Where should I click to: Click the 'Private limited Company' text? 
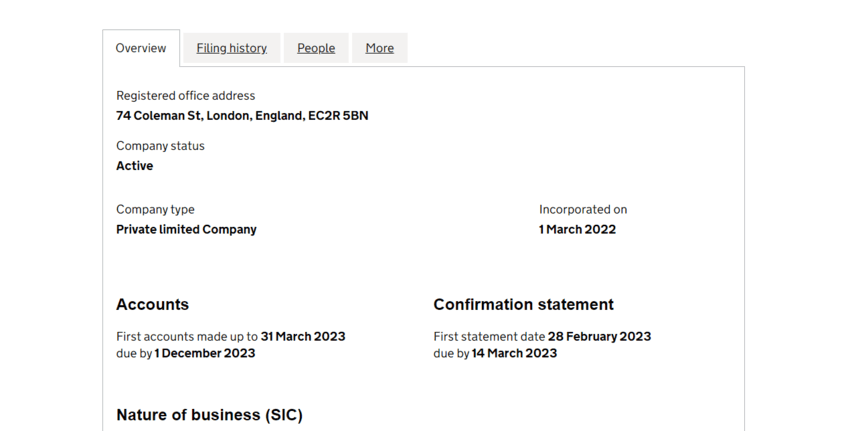tap(186, 230)
